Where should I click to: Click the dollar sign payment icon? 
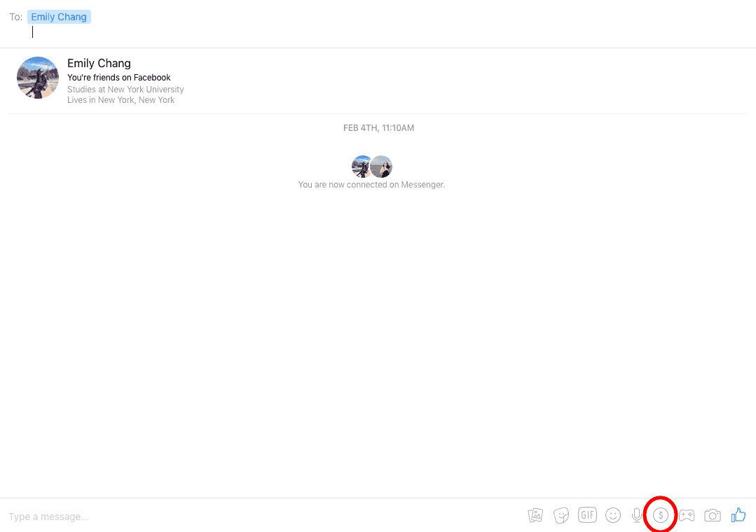tap(660, 516)
